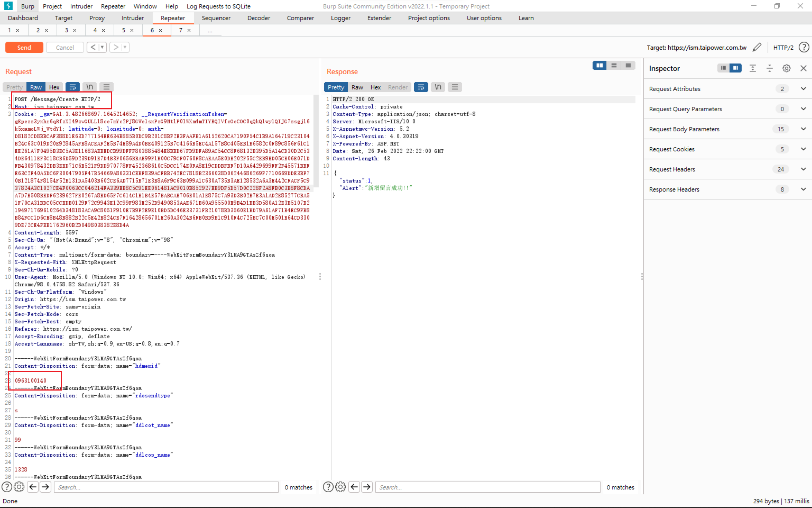Switch to top-bottom split layout
Viewport: 812px width, 508px height.
(614, 65)
